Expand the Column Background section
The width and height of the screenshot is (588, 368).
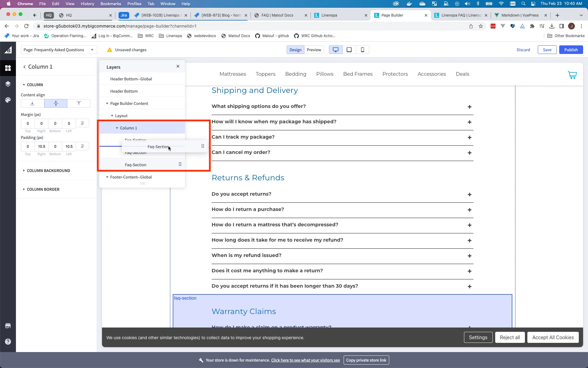click(48, 171)
